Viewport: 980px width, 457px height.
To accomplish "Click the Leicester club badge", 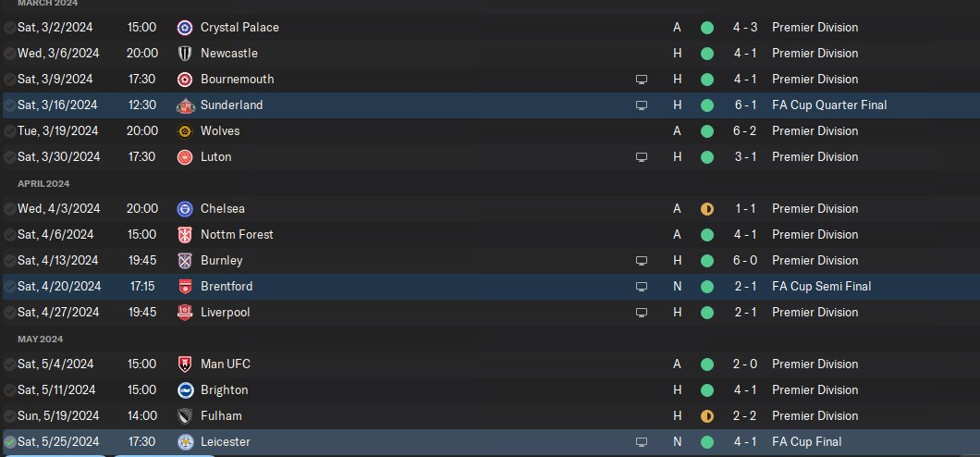I will (x=184, y=442).
